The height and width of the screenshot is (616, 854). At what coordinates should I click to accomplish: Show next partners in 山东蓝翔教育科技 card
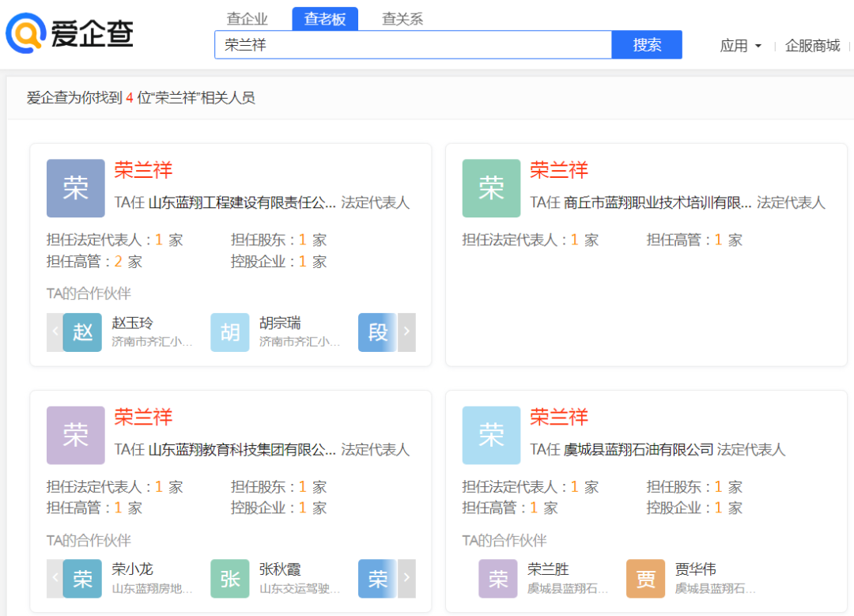pyautogui.click(x=406, y=579)
